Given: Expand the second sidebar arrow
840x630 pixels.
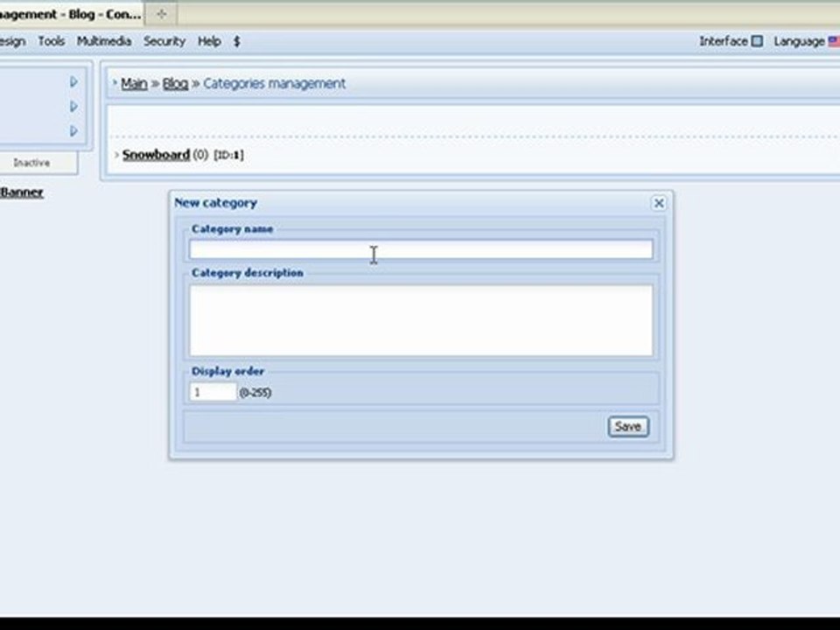Looking at the screenshot, I should click(x=73, y=107).
